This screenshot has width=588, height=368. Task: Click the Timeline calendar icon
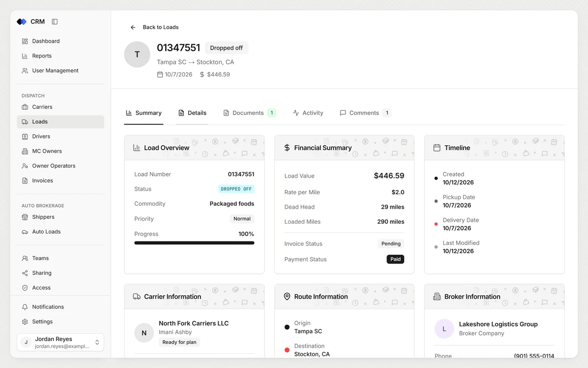click(x=437, y=148)
